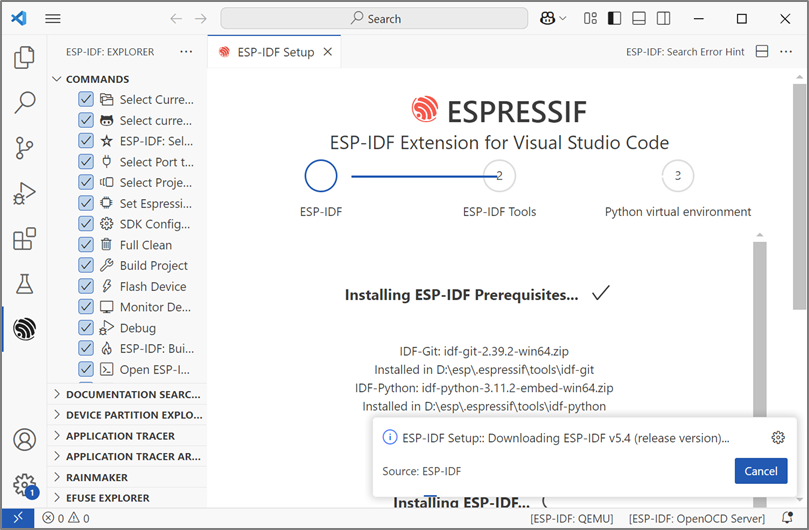Expand the EFUSE EXPLORER section
This screenshot has height=530, width=809.
click(x=127, y=498)
